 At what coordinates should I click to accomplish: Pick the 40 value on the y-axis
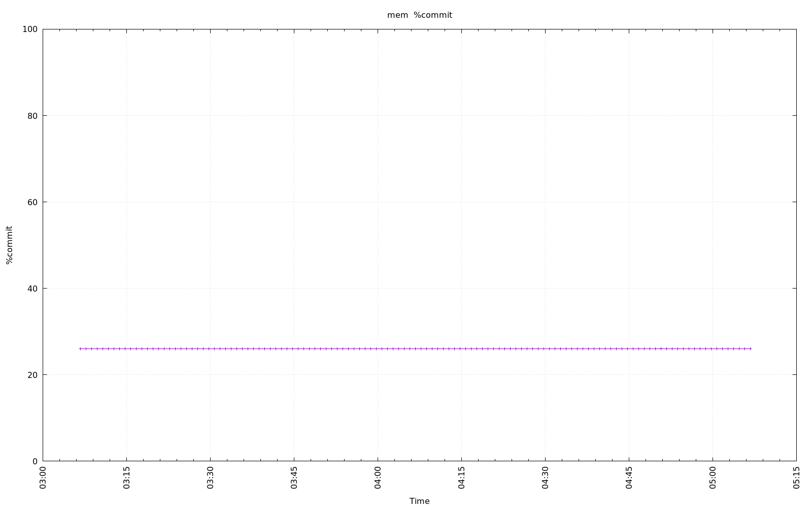pos(32,289)
